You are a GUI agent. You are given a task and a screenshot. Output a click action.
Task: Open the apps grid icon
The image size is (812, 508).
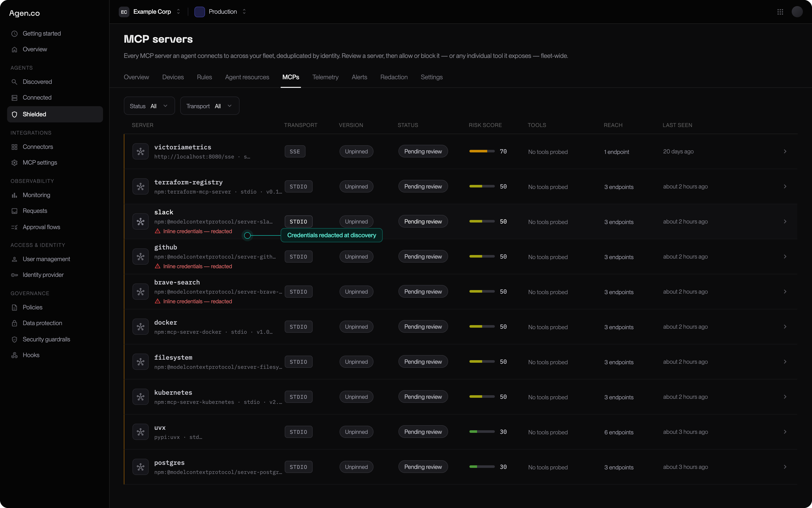pyautogui.click(x=780, y=12)
